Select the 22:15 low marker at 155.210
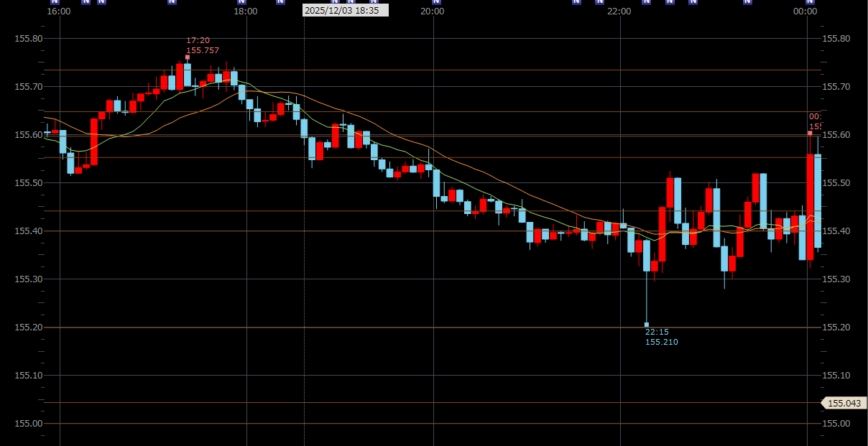868x446 pixels. 647,325
